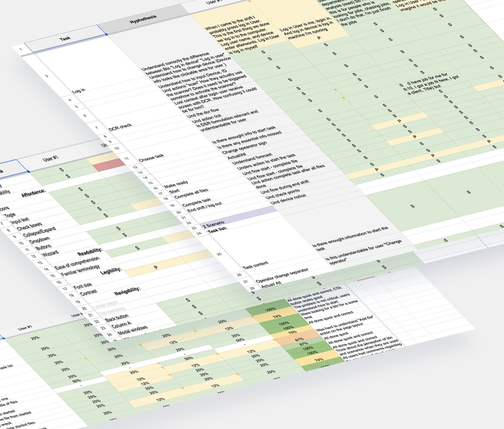The image size is (504, 429).
Task: Select the "Task" column header cell
Action: (x=65, y=39)
